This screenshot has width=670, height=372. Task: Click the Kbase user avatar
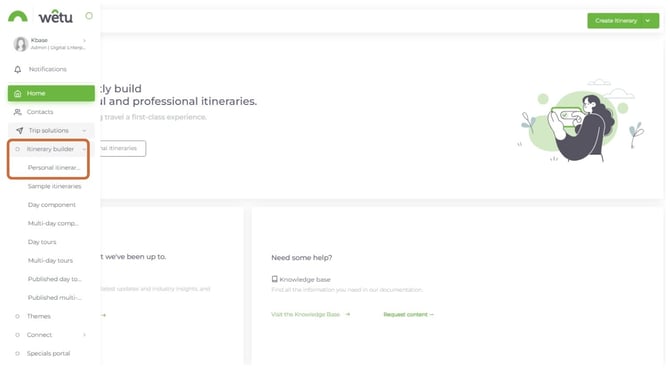(21, 44)
